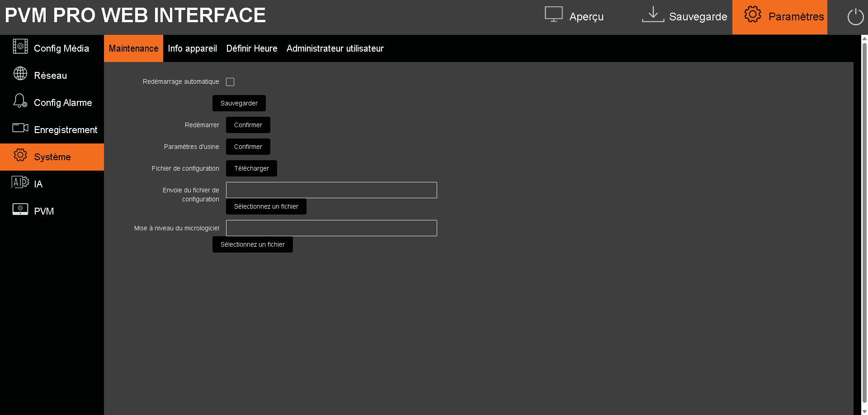Click the power logout icon
The image size is (868, 415).
pos(855,17)
